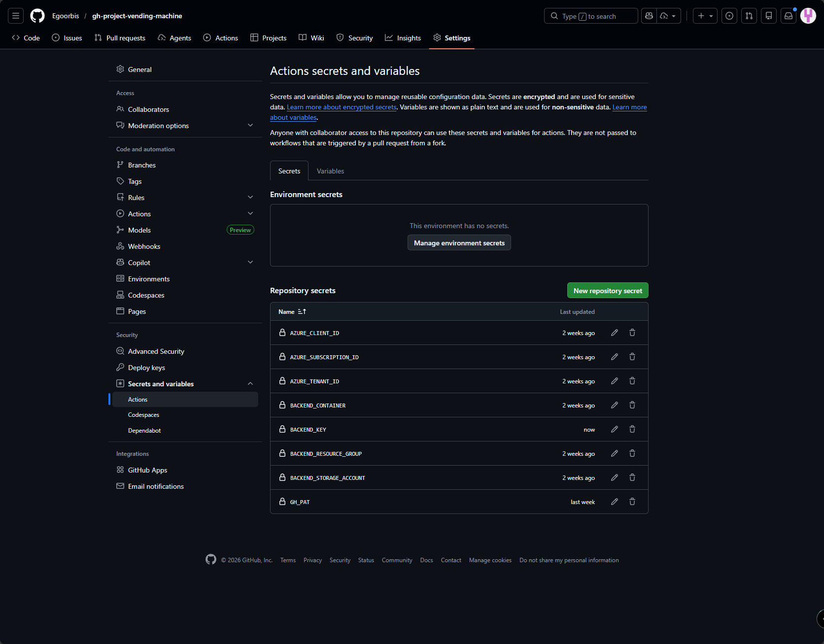Switch to the Variables tab
Screen dimensions: 824x644
point(330,171)
